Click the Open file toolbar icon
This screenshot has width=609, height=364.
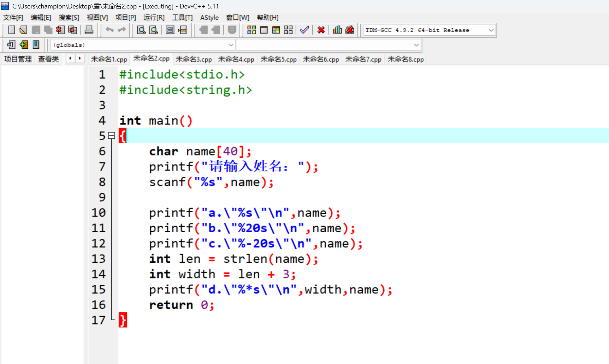pyautogui.click(x=23, y=30)
